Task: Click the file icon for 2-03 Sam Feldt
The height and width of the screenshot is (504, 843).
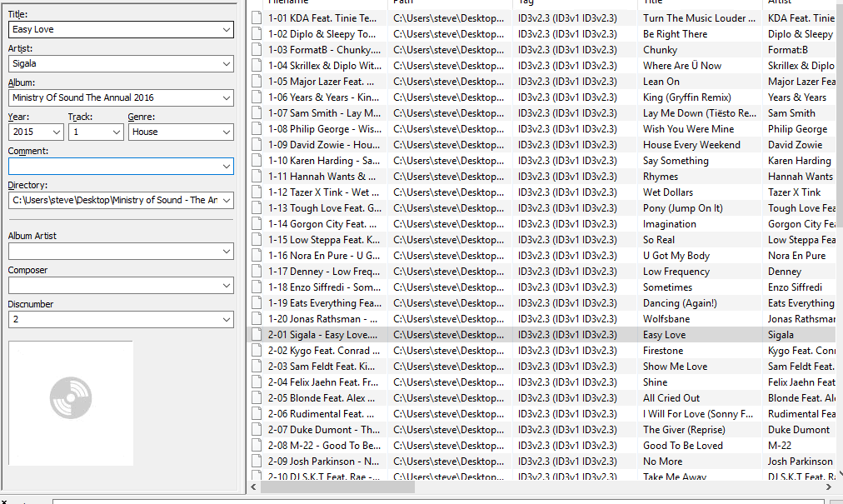Action: [257, 367]
